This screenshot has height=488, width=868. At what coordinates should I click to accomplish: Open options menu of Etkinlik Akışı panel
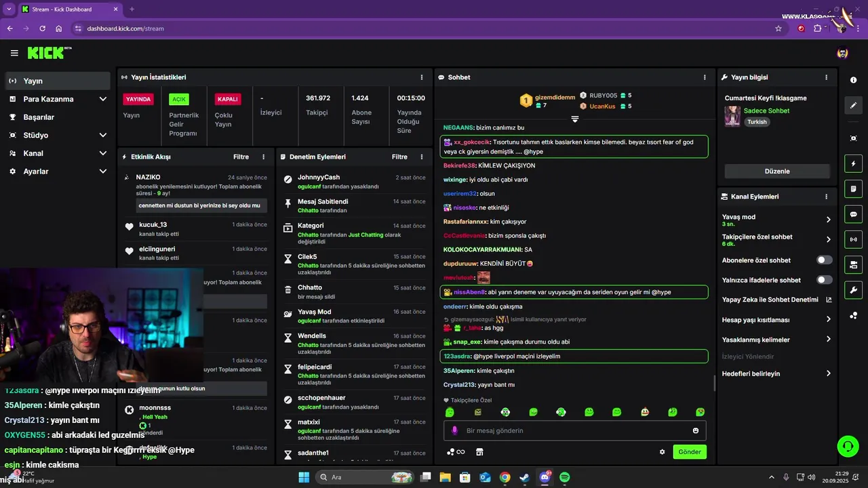(x=264, y=157)
